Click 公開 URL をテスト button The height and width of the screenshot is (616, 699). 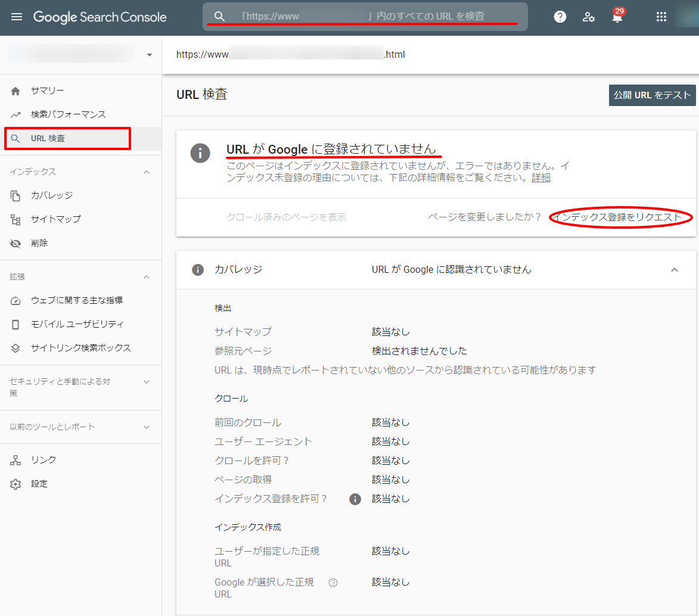pos(652,95)
